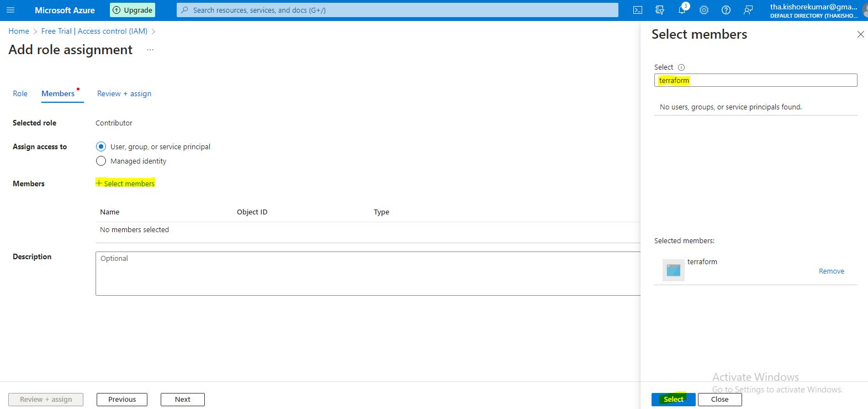Switch to the Review + assign tab

coord(124,93)
